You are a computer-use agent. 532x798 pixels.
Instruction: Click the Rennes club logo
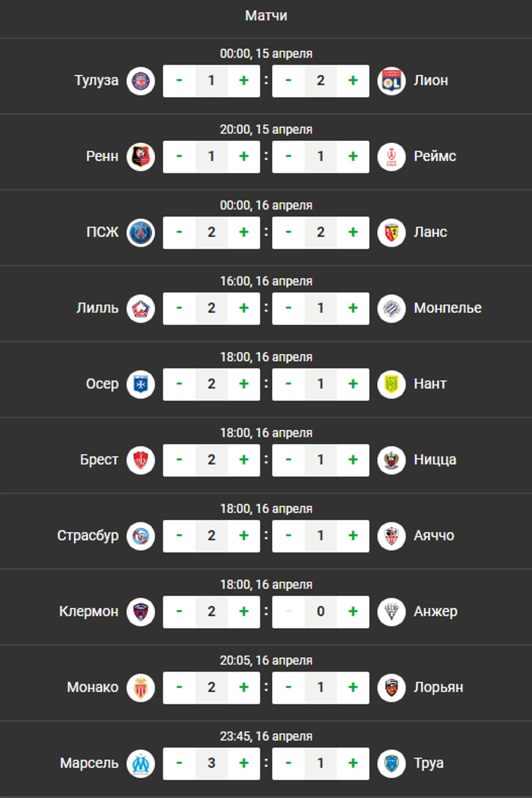141,157
